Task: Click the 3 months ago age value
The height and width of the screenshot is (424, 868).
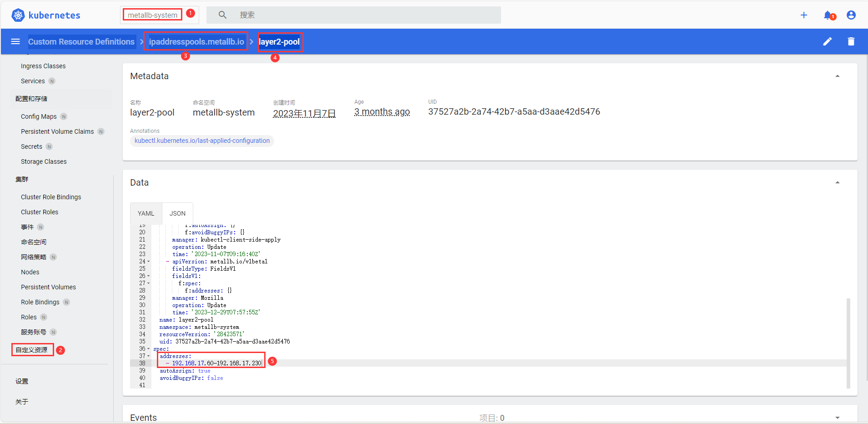Action: point(382,111)
